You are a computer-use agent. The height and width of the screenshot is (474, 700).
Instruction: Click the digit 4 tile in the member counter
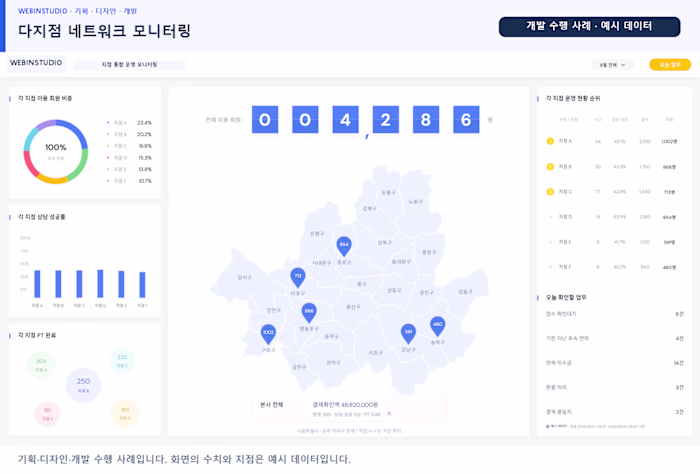[346, 120]
